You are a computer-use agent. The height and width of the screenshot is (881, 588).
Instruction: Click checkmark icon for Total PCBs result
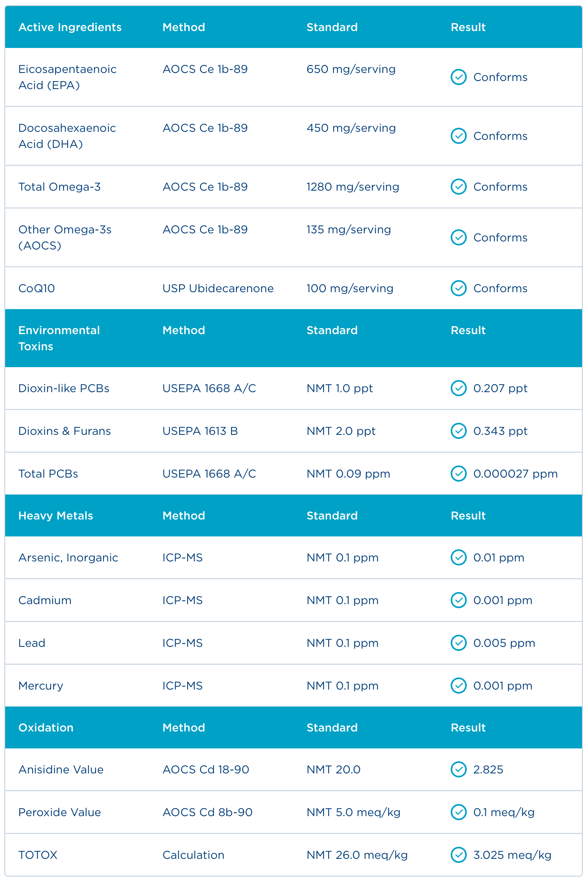[458, 474]
